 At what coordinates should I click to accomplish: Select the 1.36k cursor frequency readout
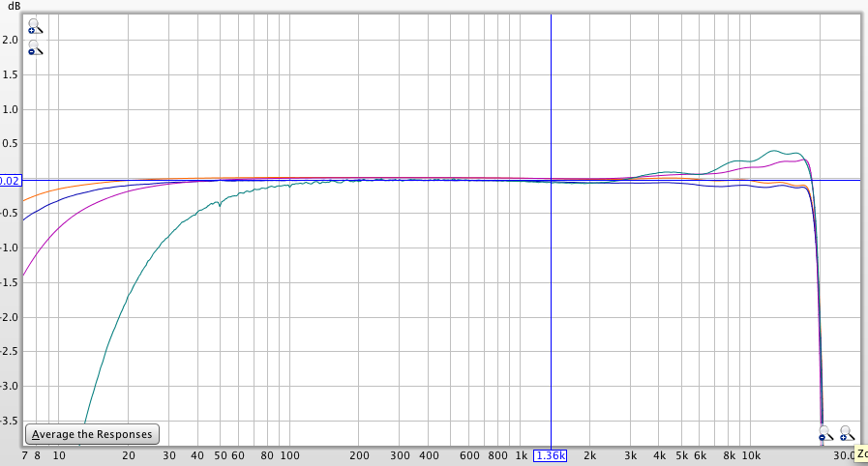click(551, 455)
